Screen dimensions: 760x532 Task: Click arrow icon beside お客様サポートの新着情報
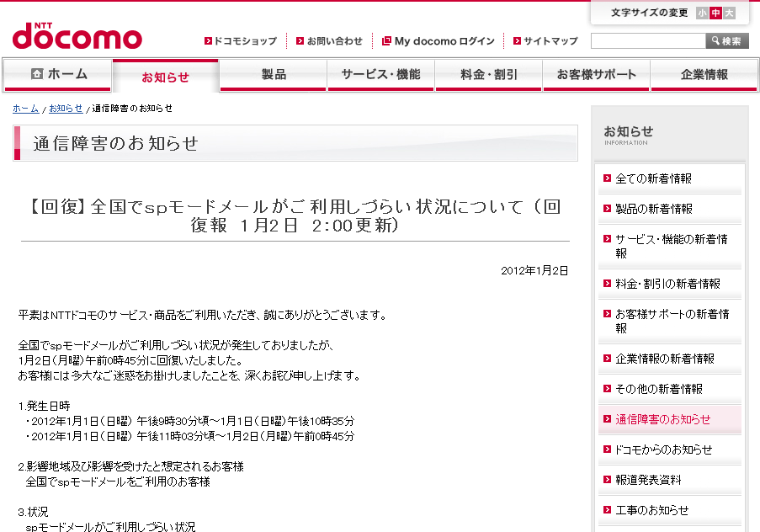coord(607,314)
